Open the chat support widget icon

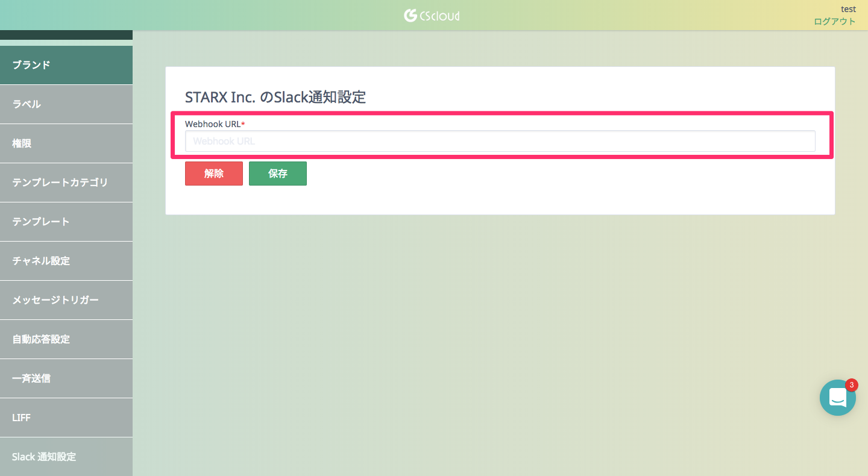[x=838, y=398]
